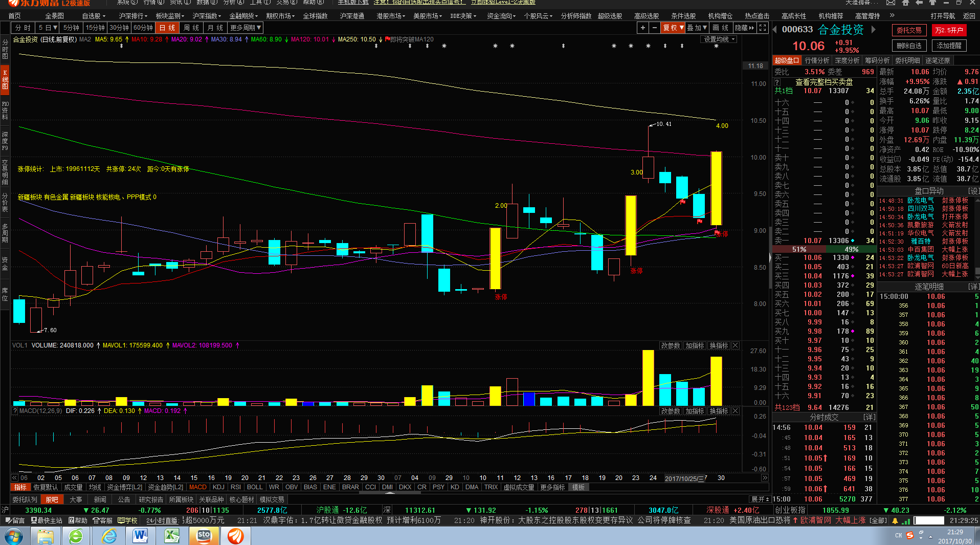Switch chart to 分时 view
The width and height of the screenshot is (980, 545).
coord(23,28)
